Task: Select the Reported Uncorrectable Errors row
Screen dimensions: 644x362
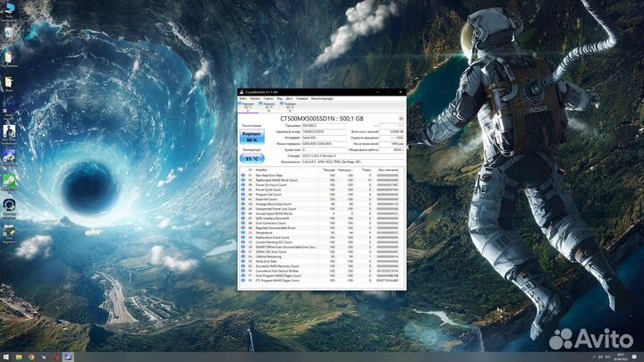Action: 322,228
